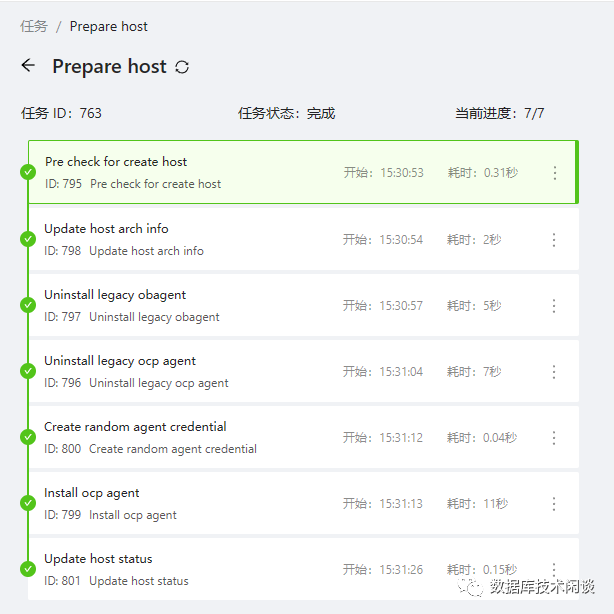
Task: Open the Update host status subtask
Action: click(x=98, y=559)
